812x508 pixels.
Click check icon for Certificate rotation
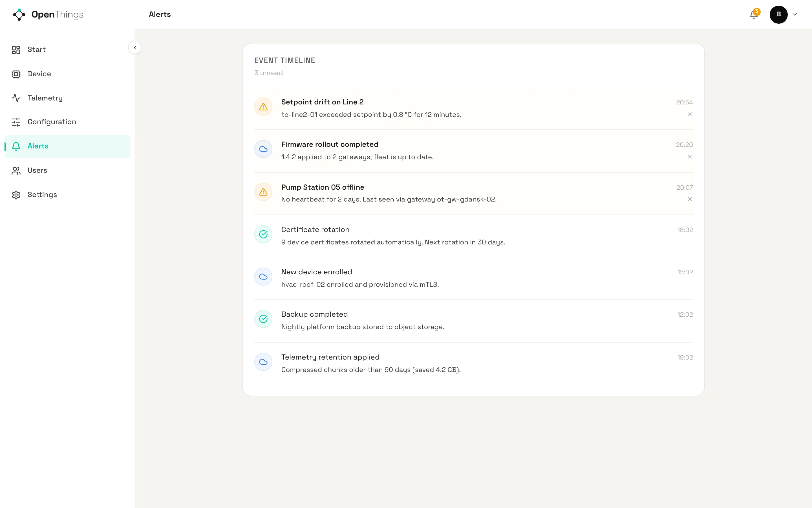tap(263, 234)
